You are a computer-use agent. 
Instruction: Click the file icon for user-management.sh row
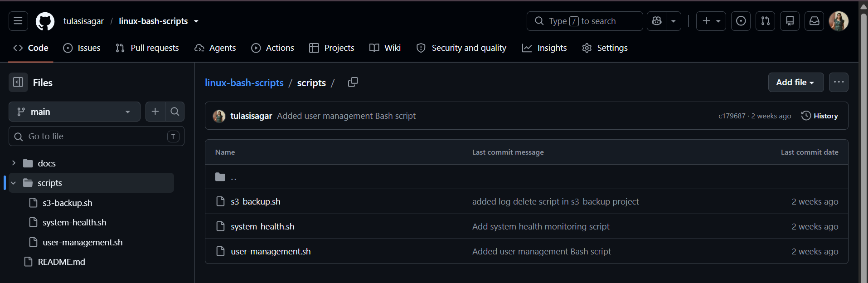(x=220, y=251)
